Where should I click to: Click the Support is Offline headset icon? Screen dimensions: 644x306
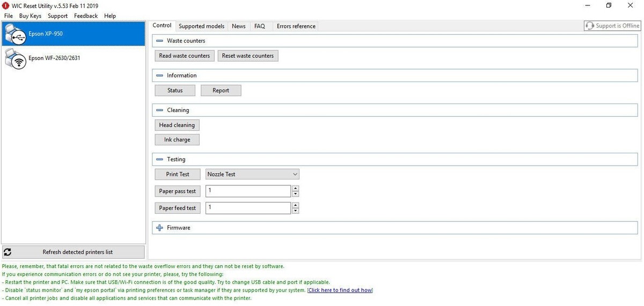click(x=590, y=26)
